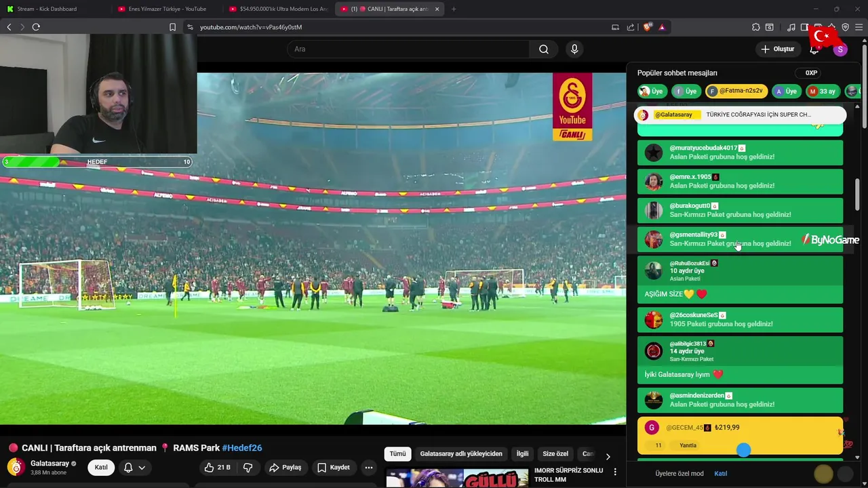Click the @gsmentallity93 username in chat
The height and width of the screenshot is (488, 868).
694,235
